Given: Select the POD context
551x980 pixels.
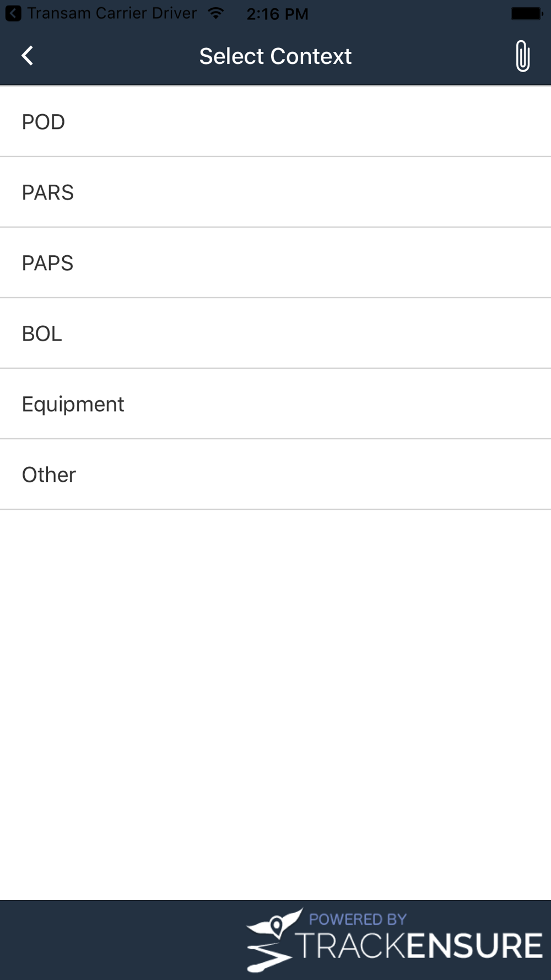Looking at the screenshot, I should tap(275, 122).
